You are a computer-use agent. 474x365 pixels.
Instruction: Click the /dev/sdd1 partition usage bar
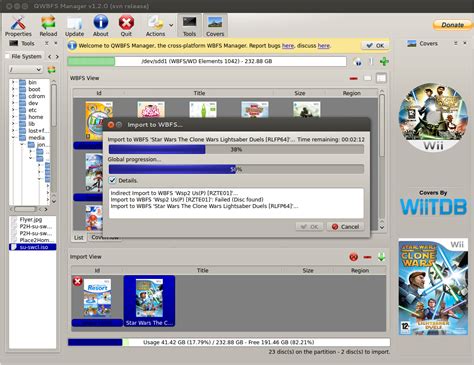pos(207,61)
